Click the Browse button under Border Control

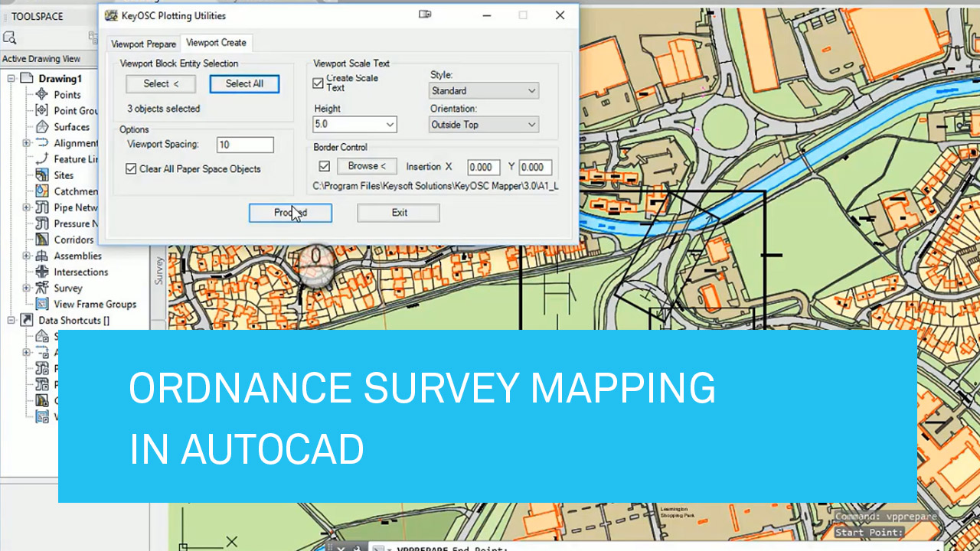(x=366, y=166)
